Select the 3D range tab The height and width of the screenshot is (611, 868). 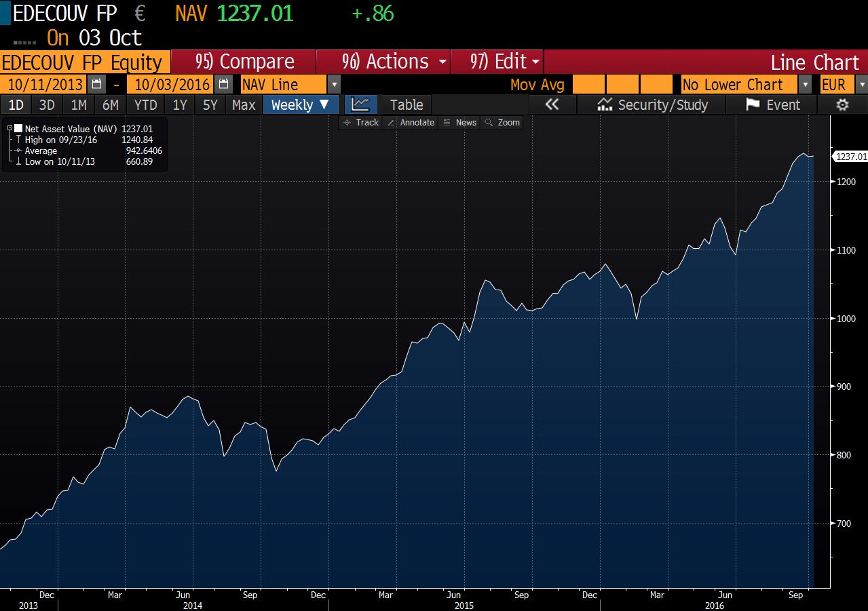coord(47,104)
